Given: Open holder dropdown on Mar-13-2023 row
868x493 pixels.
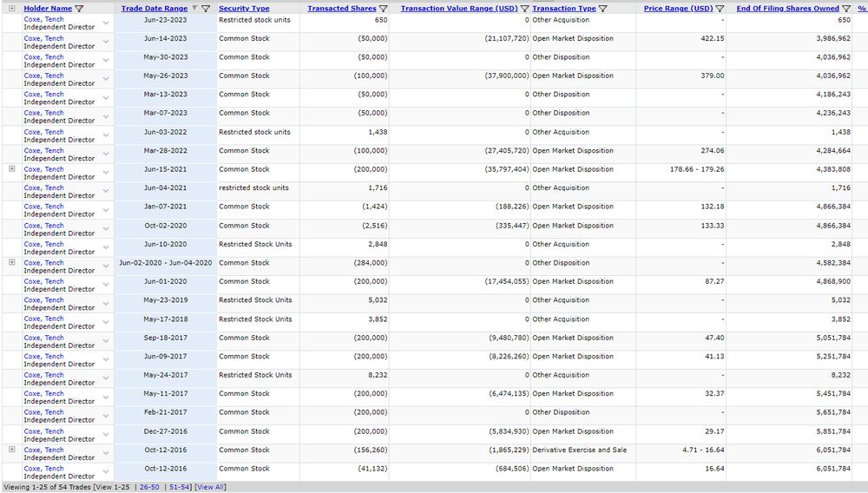Looking at the screenshot, I should [106, 98].
